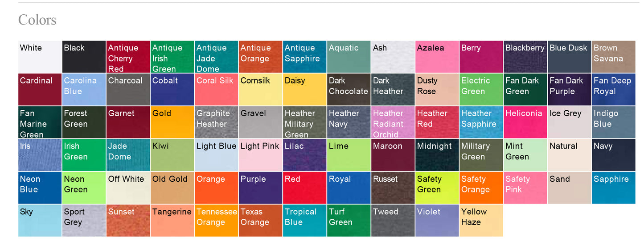Image resolution: width=644 pixels, height=242 pixels.
Task: Choose the Carolina Blue color
Action: 84,89
